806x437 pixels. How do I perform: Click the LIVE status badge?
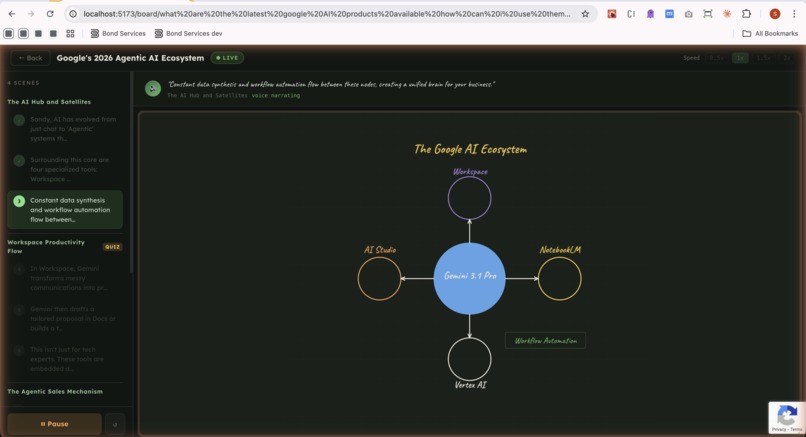[227, 58]
